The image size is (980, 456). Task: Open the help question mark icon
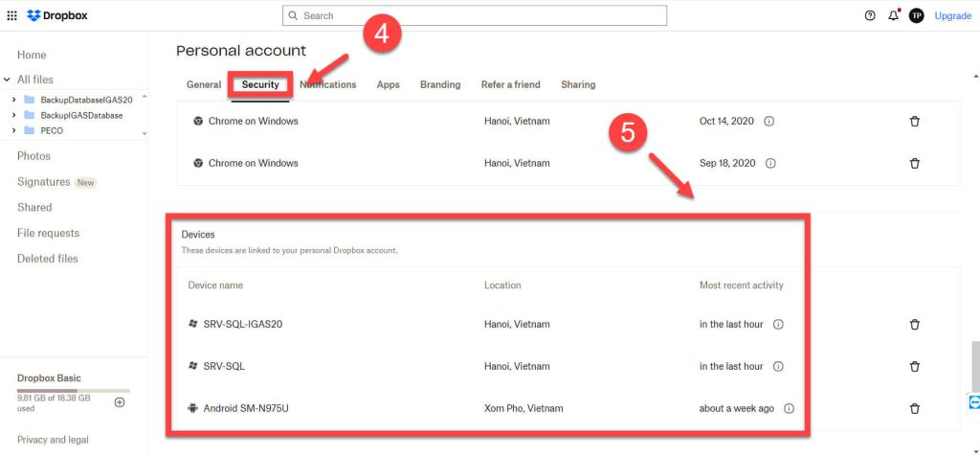[x=870, y=15]
